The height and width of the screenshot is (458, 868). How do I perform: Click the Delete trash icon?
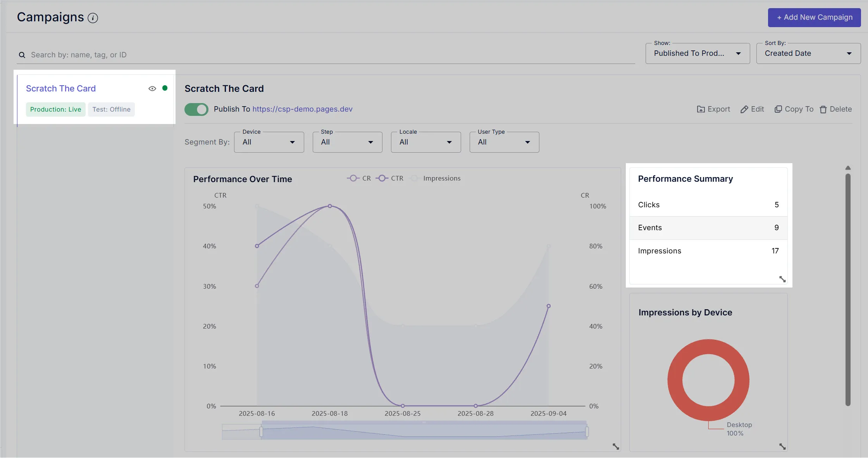click(x=823, y=110)
